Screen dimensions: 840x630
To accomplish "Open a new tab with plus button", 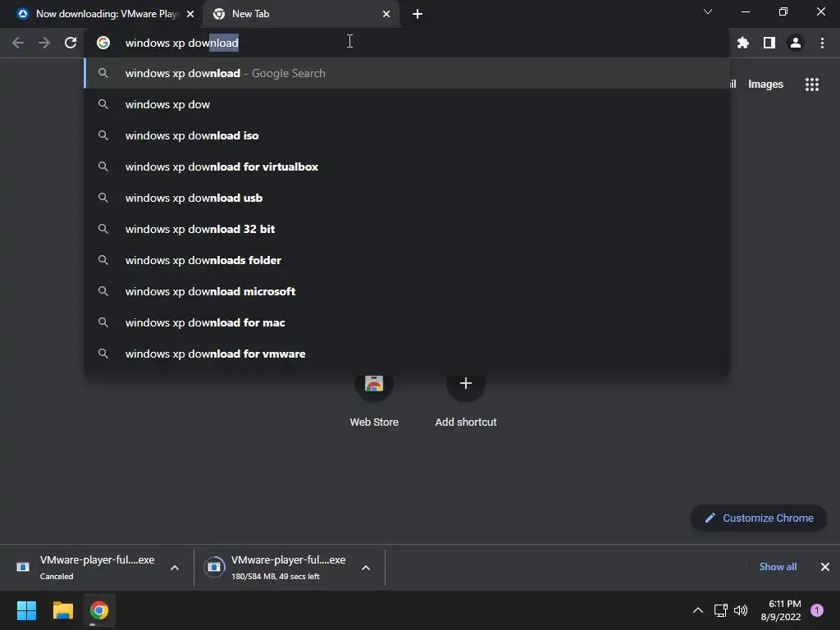I will [x=418, y=14].
